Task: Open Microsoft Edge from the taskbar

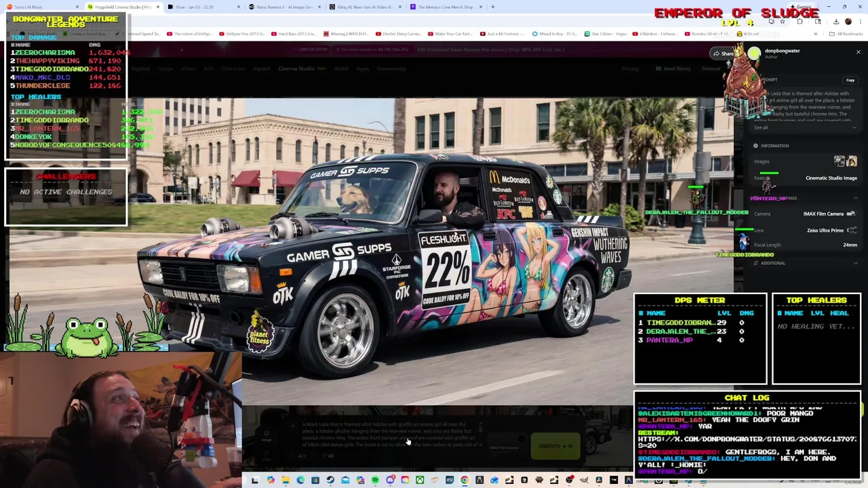Action: tap(300, 481)
